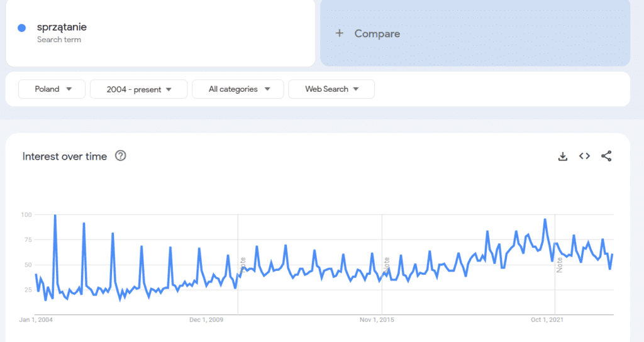644x342 pixels.
Task: Click the Oct 1, 2021 axis label
Action: [x=547, y=320]
